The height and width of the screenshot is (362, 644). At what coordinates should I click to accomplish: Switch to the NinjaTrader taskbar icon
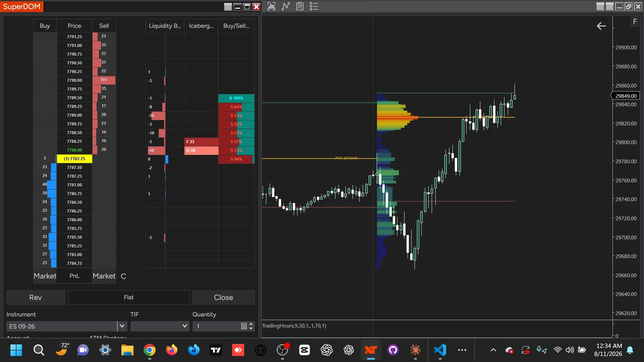point(371,351)
